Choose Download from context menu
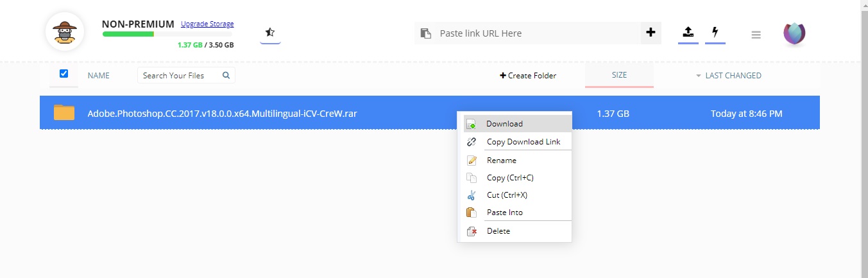The height and width of the screenshot is (278, 868). 518,124
